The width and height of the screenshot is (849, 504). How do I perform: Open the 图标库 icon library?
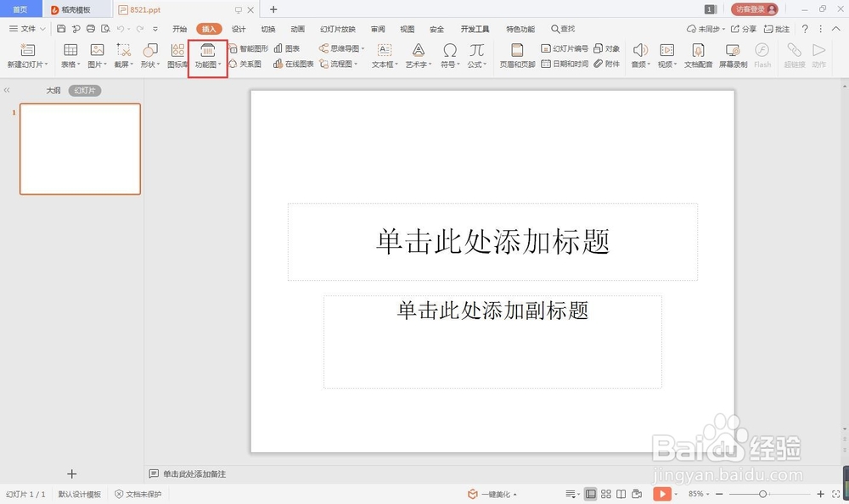(x=177, y=56)
